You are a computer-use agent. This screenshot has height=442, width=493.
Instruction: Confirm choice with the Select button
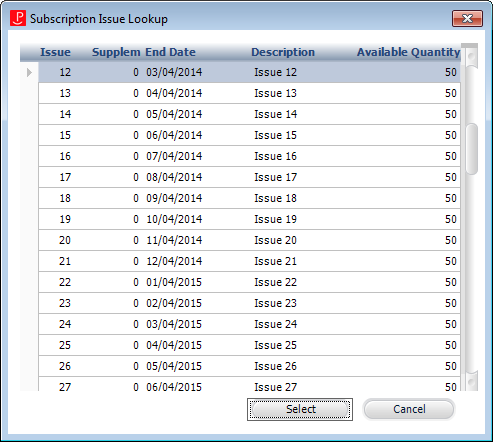coord(300,409)
